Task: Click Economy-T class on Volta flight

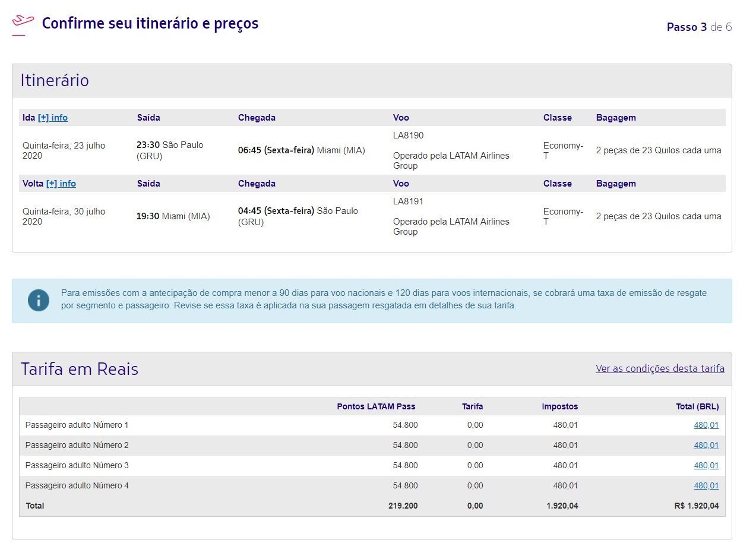Action: click(563, 216)
